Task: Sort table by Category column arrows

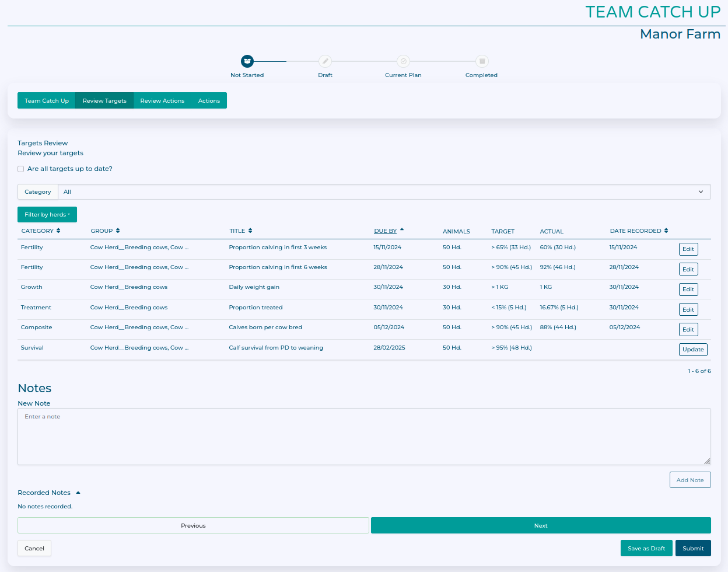Action: point(58,231)
